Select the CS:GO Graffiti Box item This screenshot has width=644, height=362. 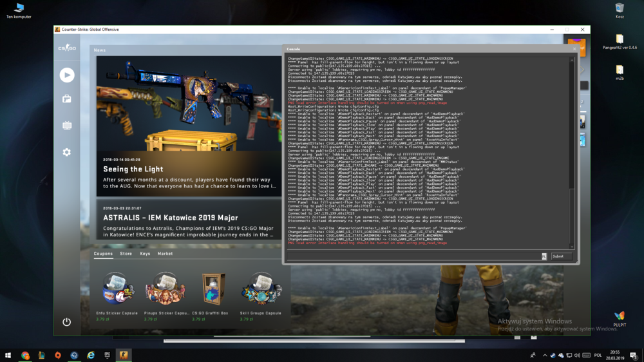click(213, 296)
